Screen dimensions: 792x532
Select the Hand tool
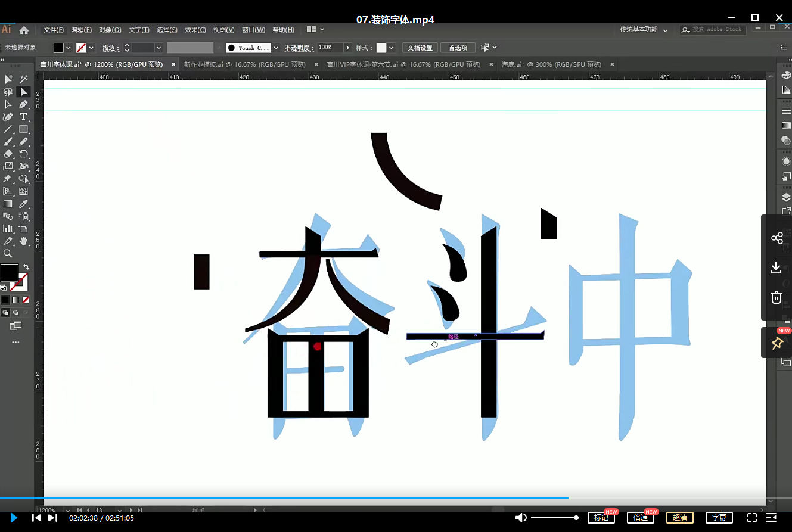24,241
